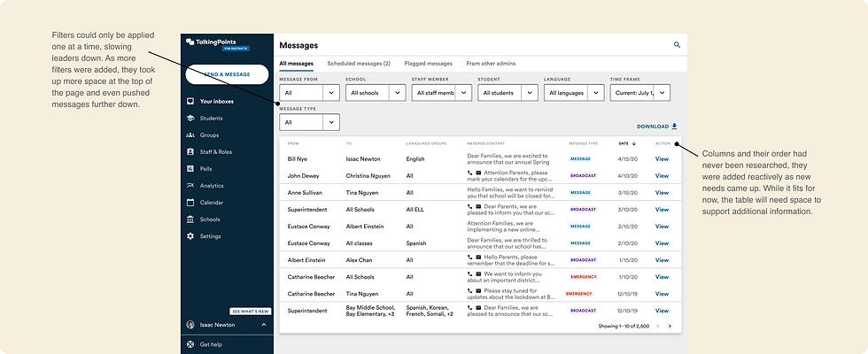Click the Message Type column header
This screenshot has height=354, width=868.
tap(584, 143)
